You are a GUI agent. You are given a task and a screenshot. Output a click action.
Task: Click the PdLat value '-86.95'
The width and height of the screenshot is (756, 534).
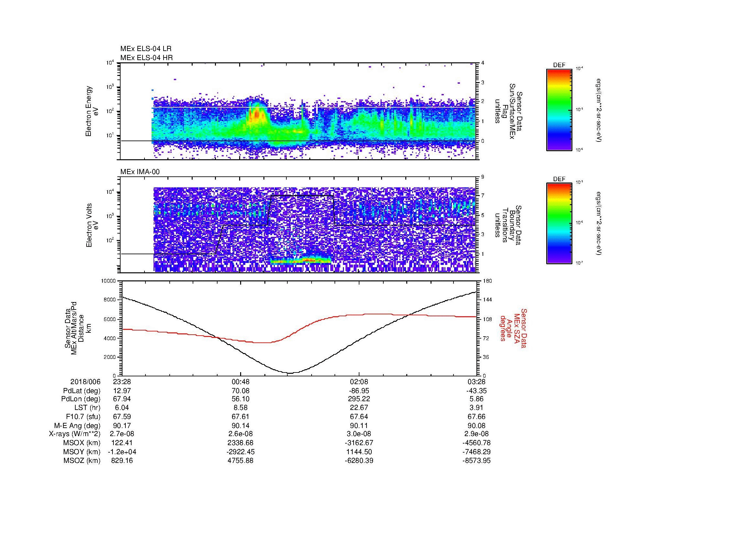358,391
